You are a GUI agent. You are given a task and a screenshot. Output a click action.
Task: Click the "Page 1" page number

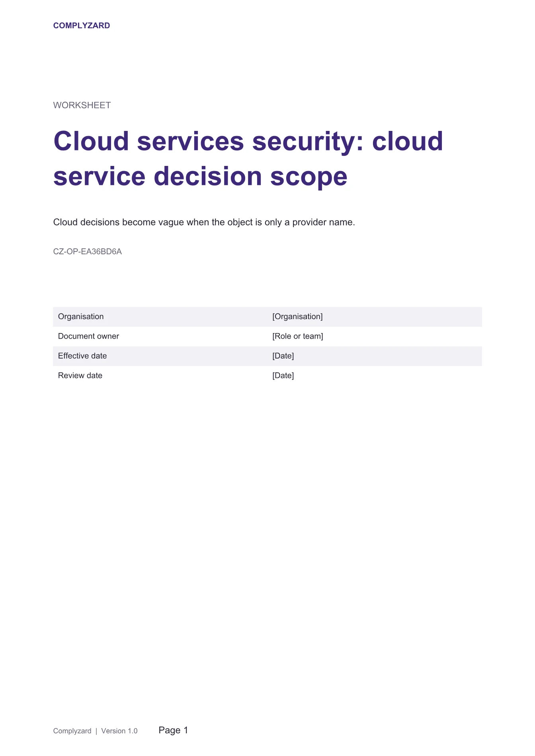pyautogui.click(x=173, y=730)
